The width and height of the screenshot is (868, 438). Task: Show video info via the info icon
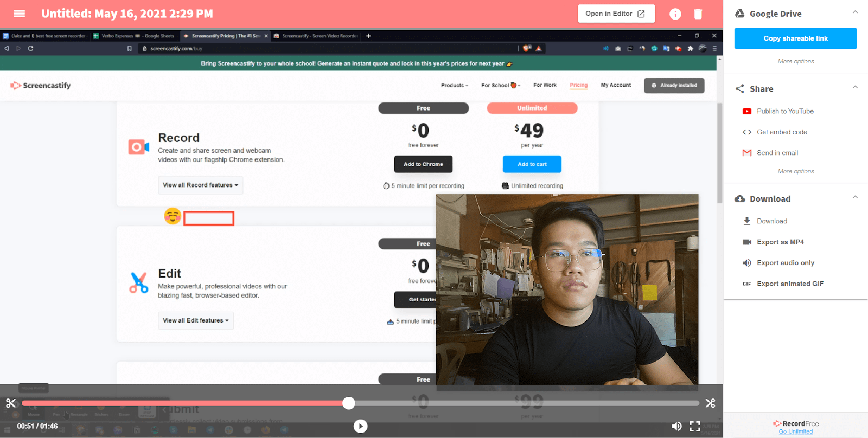(675, 14)
